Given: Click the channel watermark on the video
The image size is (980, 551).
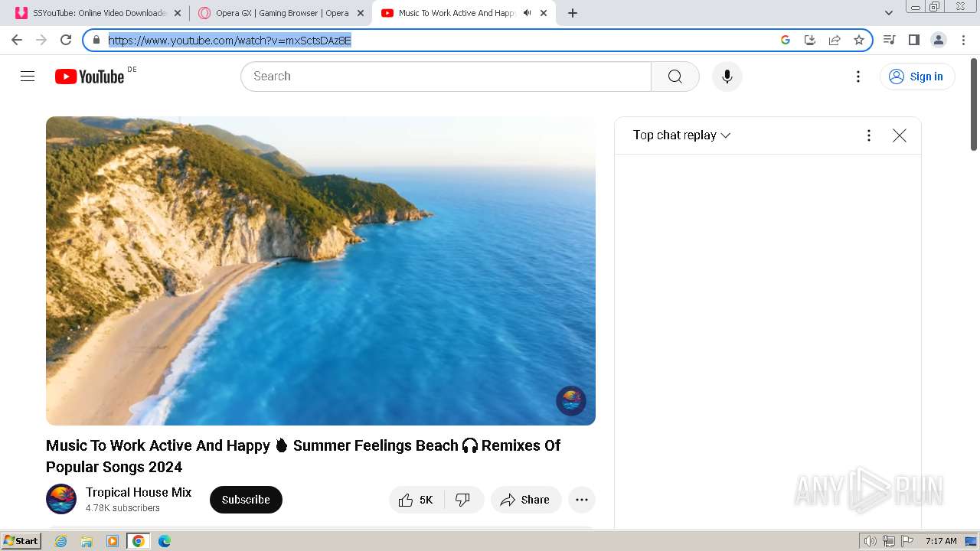Looking at the screenshot, I should pos(571,401).
